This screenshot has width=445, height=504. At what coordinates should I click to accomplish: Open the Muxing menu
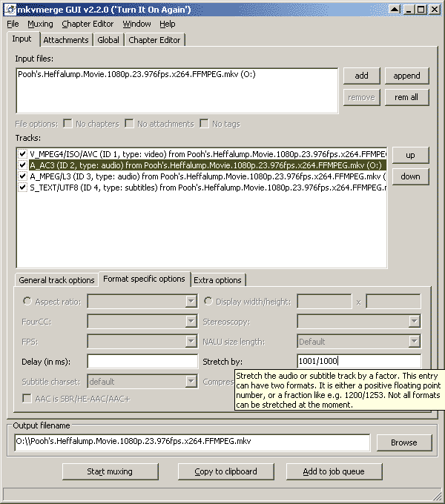coord(40,24)
